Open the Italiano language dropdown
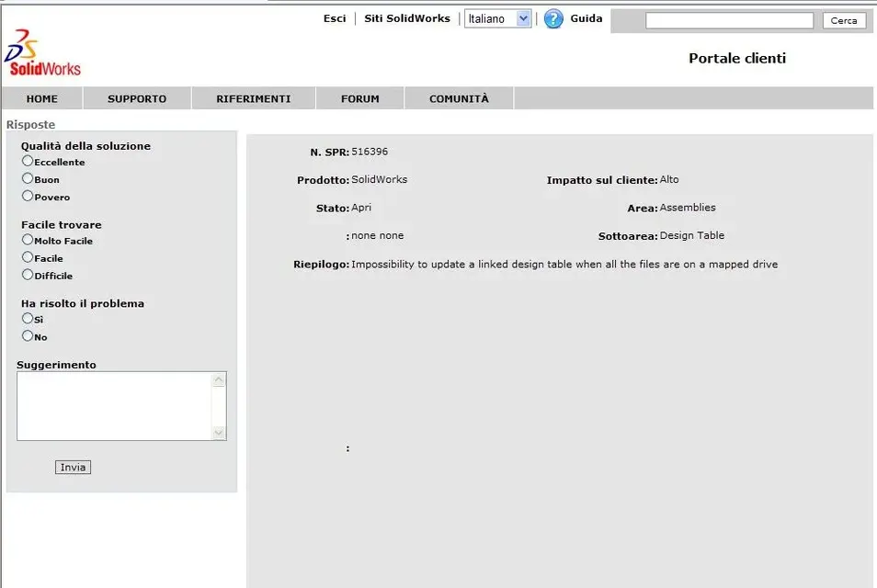The height and width of the screenshot is (588, 877). pos(497,19)
